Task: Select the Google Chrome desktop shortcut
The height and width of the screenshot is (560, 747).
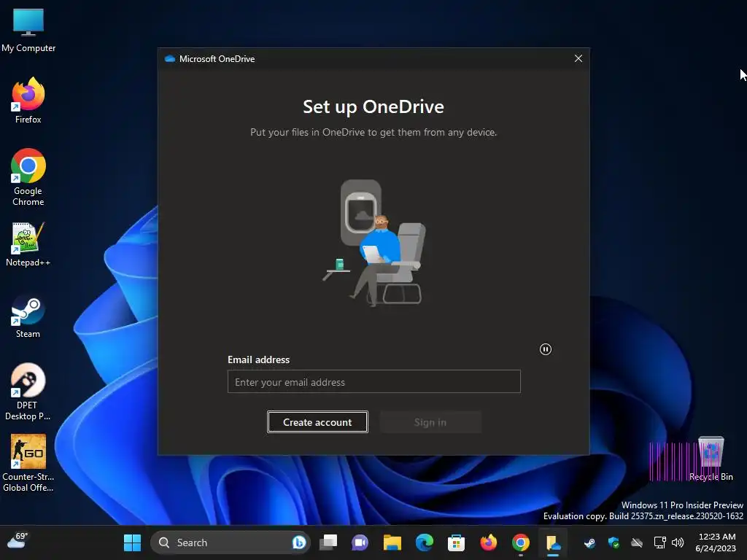Action: [28, 177]
